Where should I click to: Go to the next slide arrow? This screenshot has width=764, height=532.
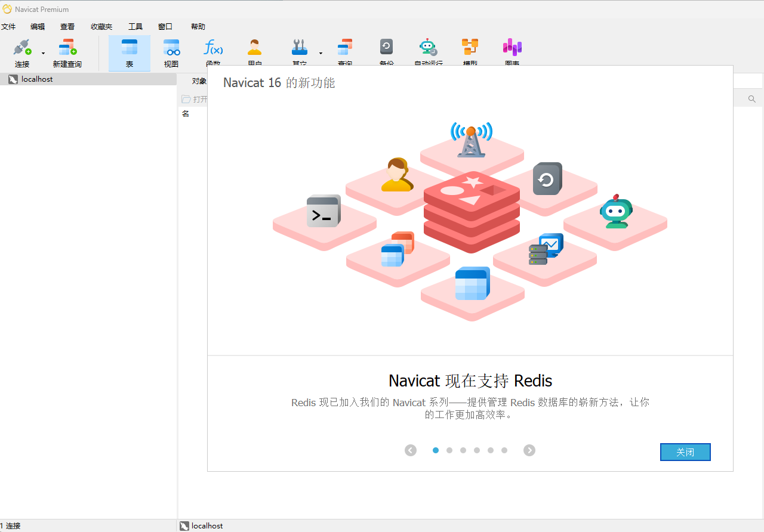(x=529, y=450)
